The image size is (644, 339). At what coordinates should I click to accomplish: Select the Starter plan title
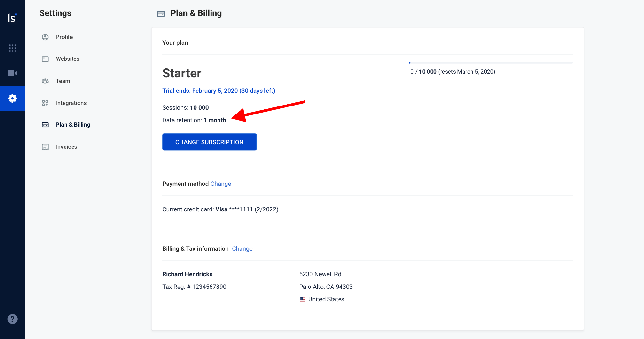click(181, 73)
